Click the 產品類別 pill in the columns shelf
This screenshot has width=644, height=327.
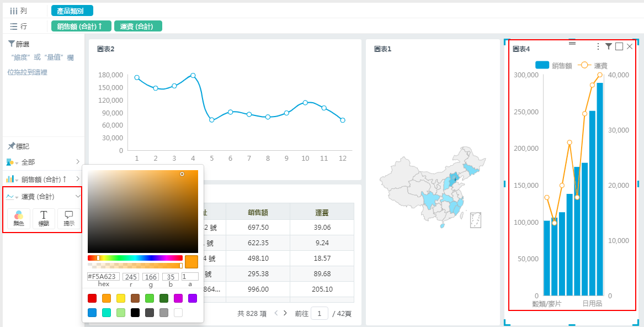[x=72, y=10]
